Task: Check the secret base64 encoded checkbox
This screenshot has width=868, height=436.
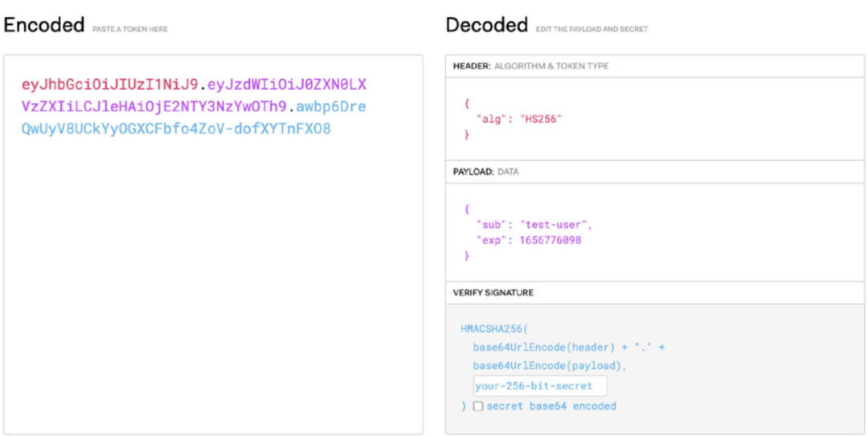Action: pyautogui.click(x=478, y=406)
